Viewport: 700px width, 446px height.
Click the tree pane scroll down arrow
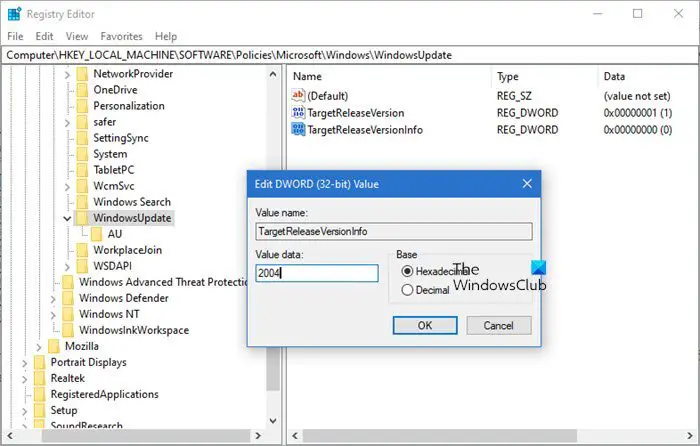tap(273, 421)
